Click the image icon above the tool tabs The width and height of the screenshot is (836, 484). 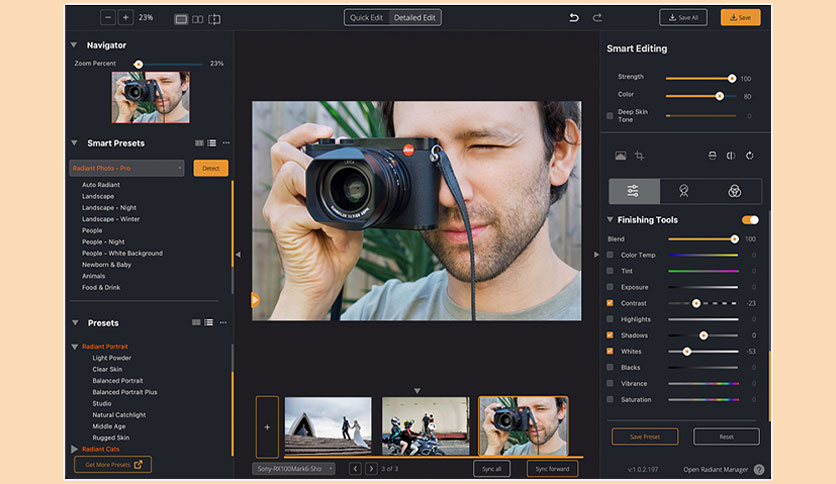tap(621, 156)
